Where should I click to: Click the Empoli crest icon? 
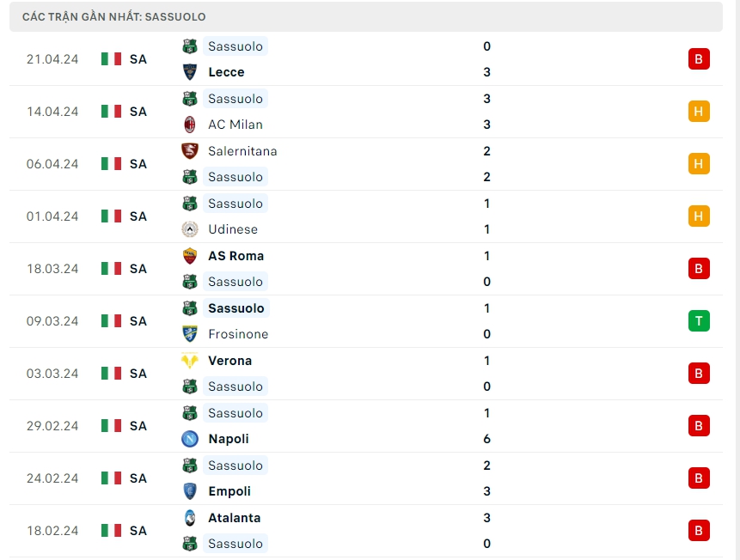190,491
